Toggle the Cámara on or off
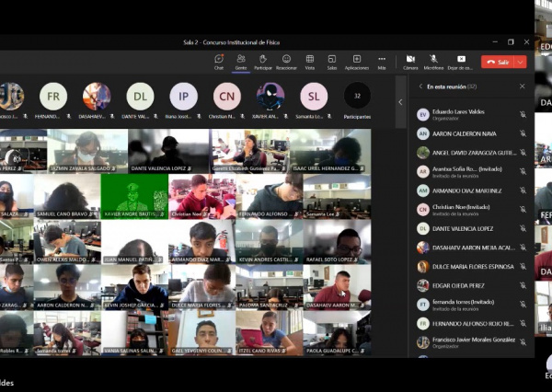The height and width of the screenshot is (392, 552). [410, 60]
